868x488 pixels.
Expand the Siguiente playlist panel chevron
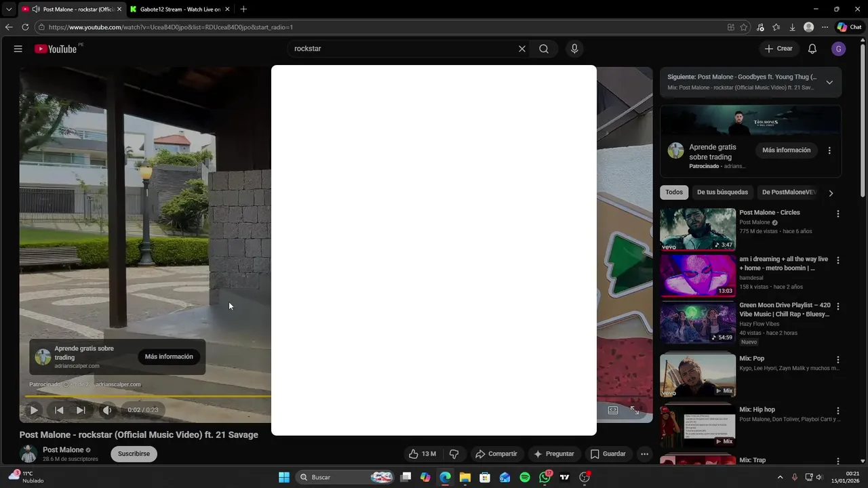point(829,82)
